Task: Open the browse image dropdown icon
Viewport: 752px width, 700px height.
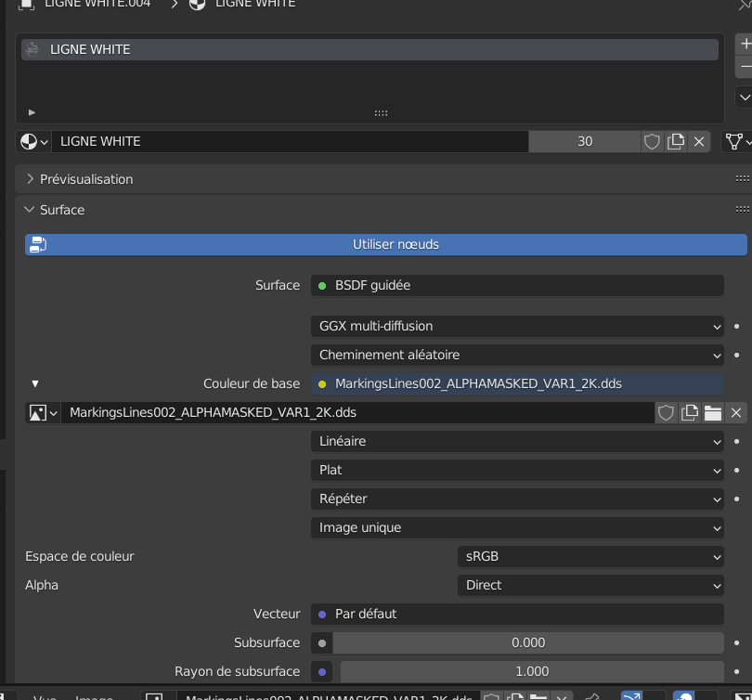Action: [x=43, y=412]
